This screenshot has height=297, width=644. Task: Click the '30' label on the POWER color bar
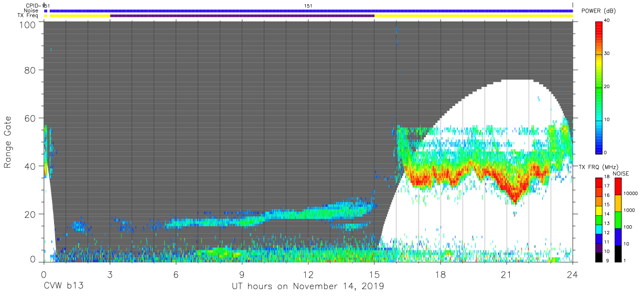607,53
